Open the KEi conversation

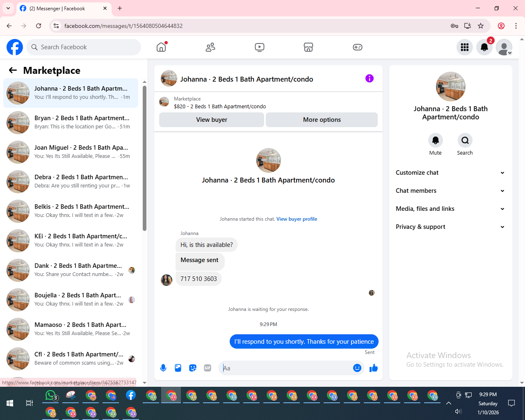coord(71,241)
